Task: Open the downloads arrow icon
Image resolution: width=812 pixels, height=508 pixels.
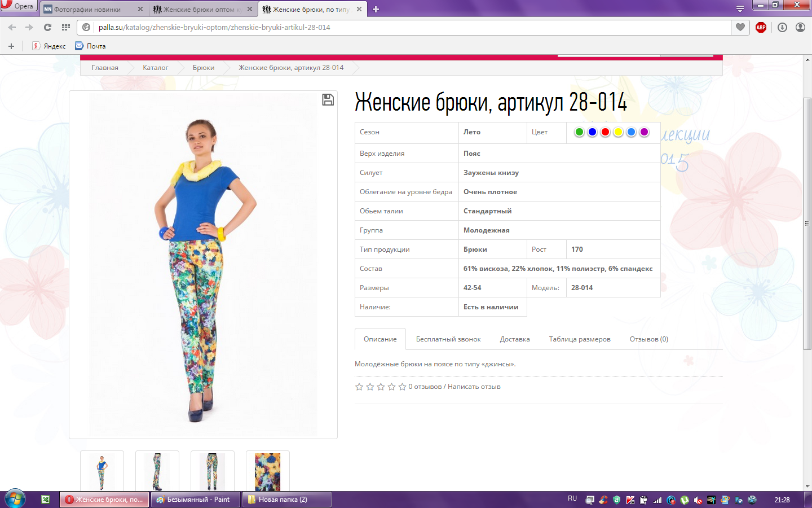Action: (x=782, y=27)
